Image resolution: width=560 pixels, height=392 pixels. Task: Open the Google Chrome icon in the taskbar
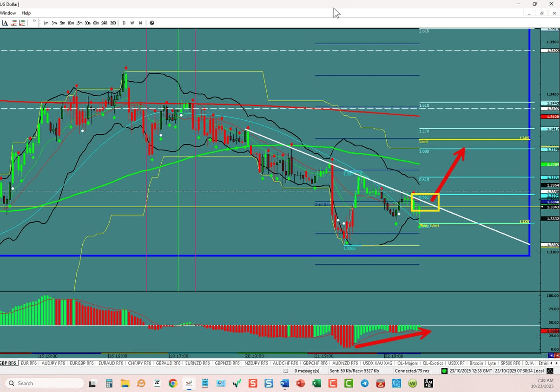click(x=172, y=383)
